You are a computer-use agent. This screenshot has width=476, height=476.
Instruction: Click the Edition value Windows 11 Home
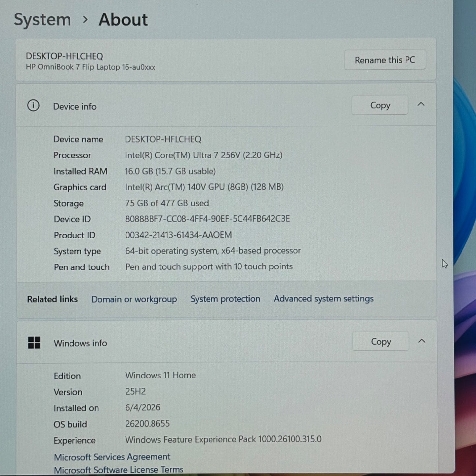click(x=160, y=375)
